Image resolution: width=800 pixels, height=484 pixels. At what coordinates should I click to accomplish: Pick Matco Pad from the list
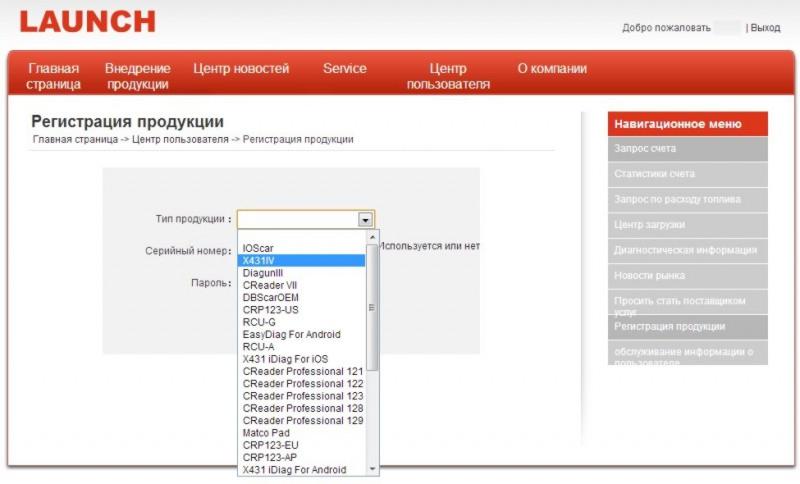click(302, 432)
